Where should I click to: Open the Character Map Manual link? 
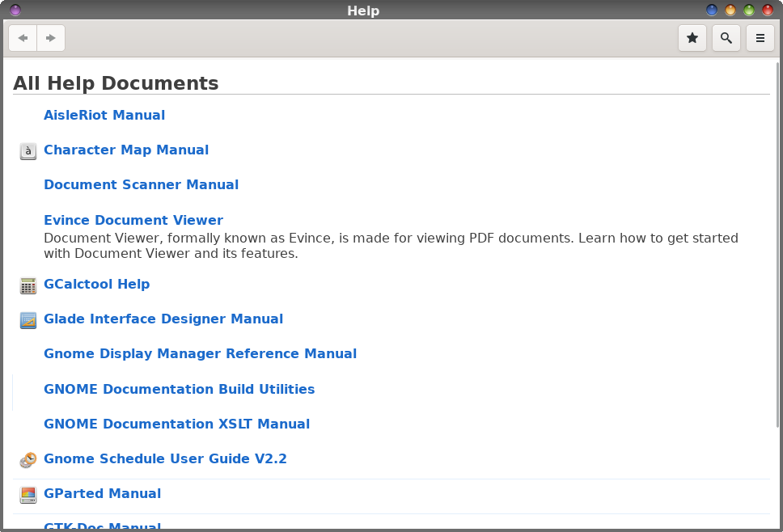click(x=126, y=150)
